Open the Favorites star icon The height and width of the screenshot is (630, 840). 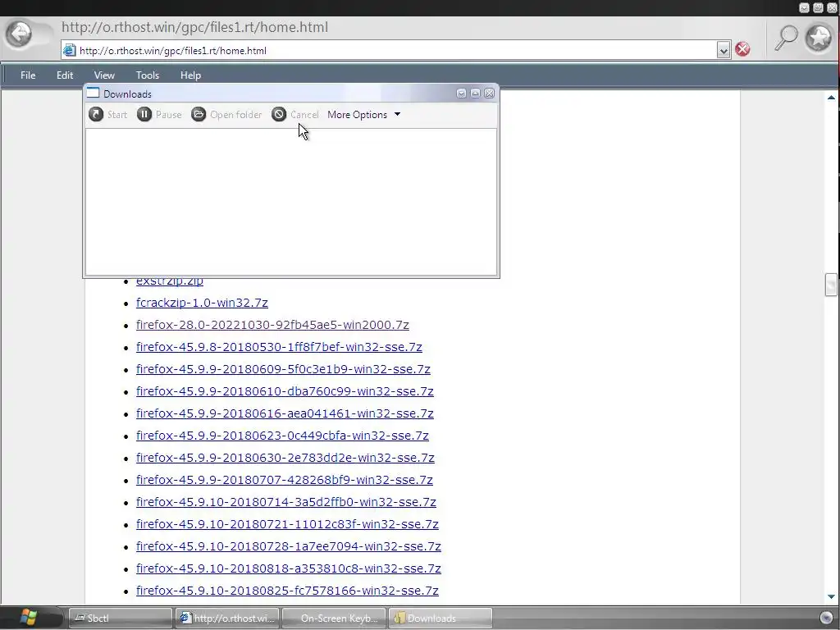click(x=819, y=38)
